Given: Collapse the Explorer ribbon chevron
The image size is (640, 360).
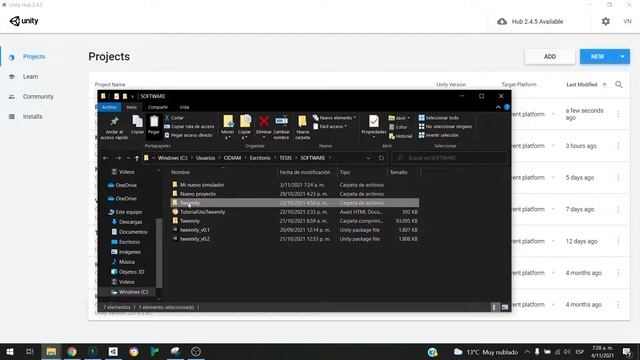Looking at the screenshot, I should pos(498,107).
